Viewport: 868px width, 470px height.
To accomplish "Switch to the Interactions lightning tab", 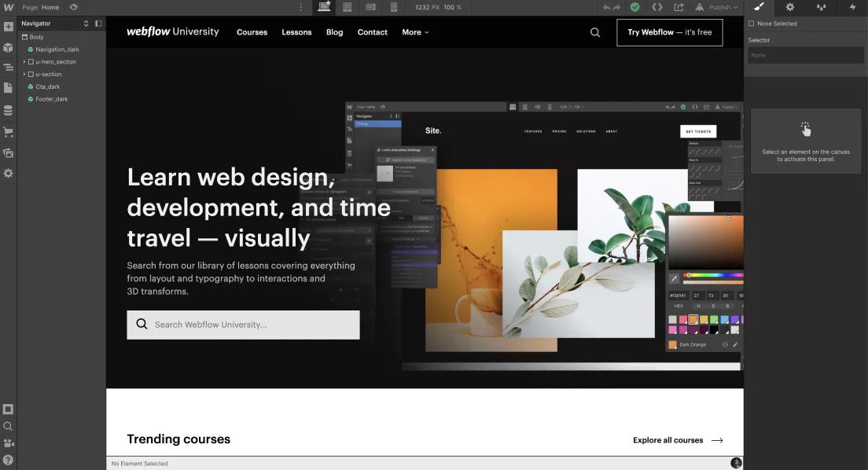I will click(852, 7).
